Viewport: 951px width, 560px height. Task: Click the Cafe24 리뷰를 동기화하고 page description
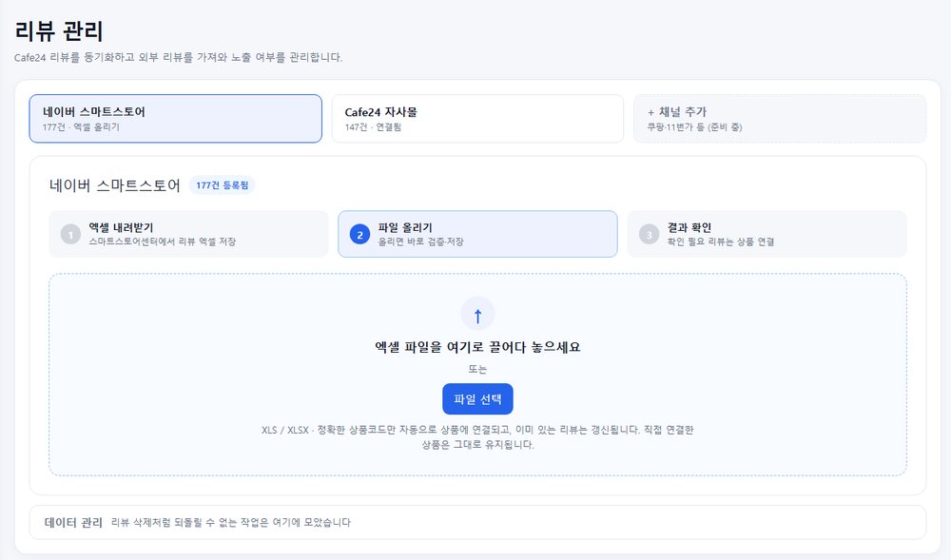[179, 58]
